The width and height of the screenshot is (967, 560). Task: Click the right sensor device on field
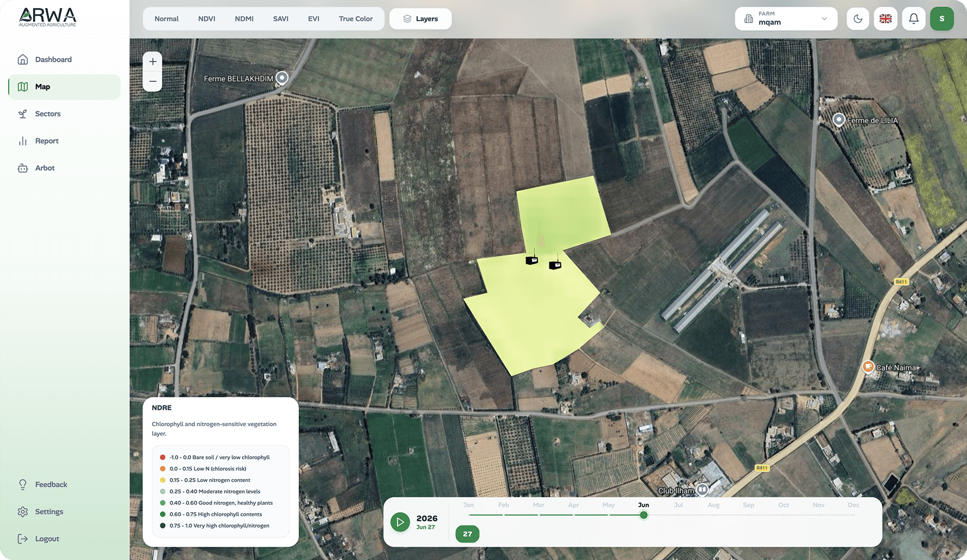click(x=555, y=264)
